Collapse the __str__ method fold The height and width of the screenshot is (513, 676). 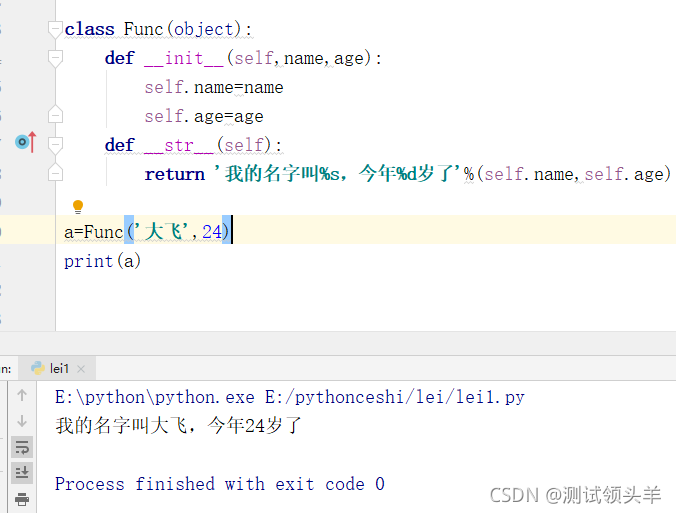coord(55,146)
